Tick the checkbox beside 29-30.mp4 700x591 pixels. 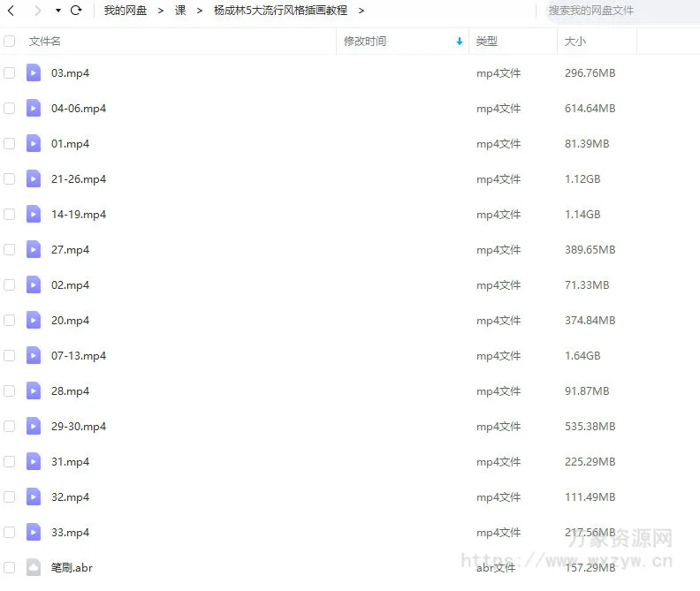tap(10, 427)
